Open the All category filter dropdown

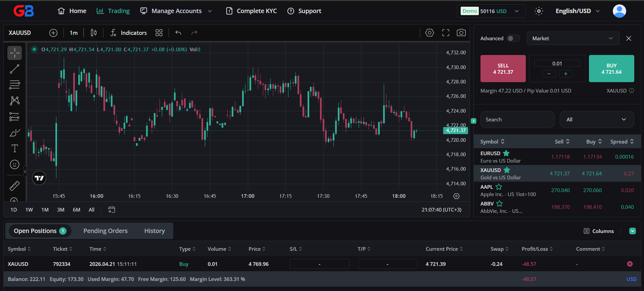pos(597,119)
